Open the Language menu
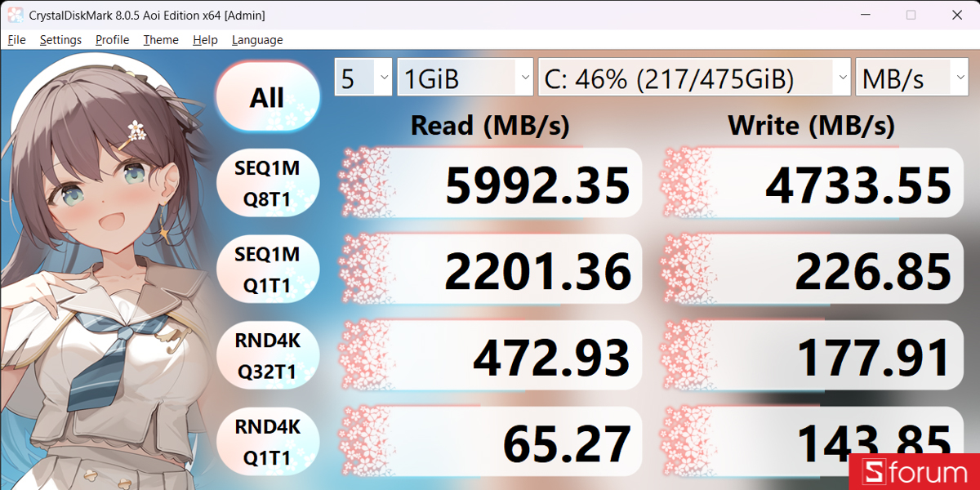The width and height of the screenshot is (980, 490). [x=257, y=40]
